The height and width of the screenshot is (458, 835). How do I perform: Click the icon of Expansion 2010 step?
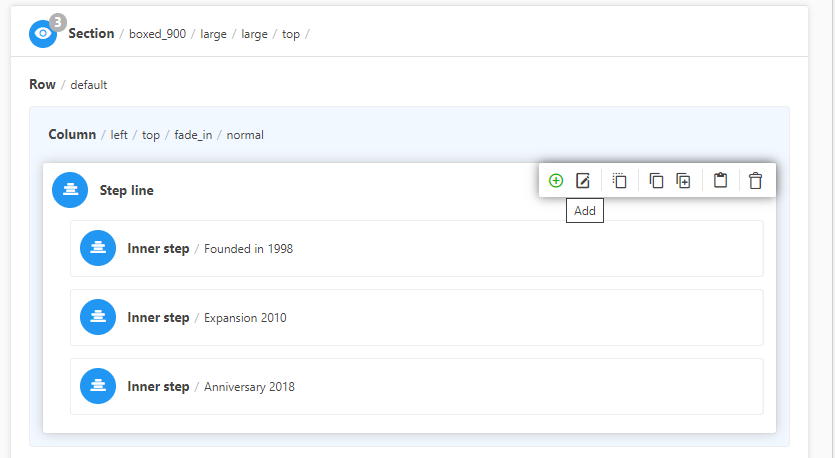98,318
